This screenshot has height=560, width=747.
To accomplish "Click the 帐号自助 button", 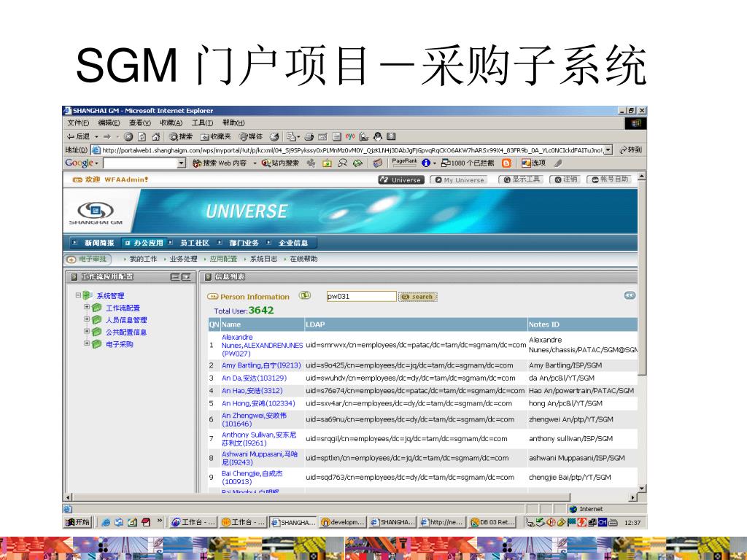I will (610, 179).
